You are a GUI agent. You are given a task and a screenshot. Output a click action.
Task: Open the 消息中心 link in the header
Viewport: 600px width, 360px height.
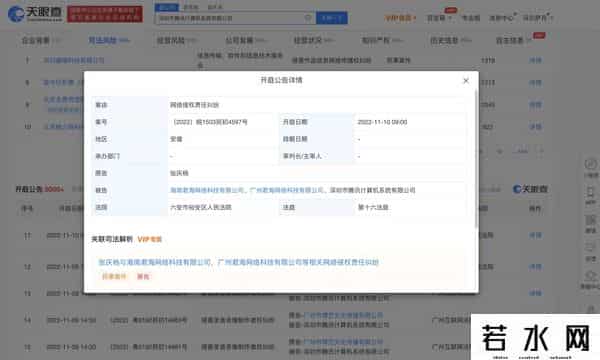point(502,18)
